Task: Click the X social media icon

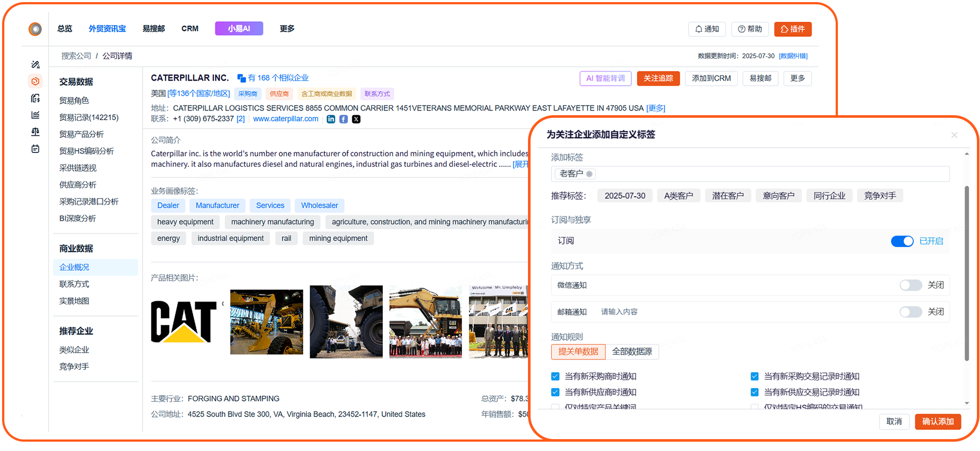Action: pos(356,119)
